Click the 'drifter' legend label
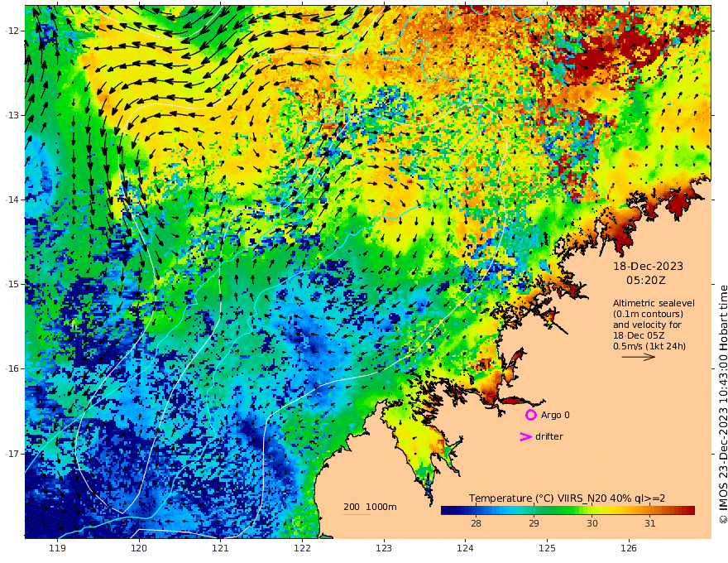728x563 pixels. [x=549, y=436]
